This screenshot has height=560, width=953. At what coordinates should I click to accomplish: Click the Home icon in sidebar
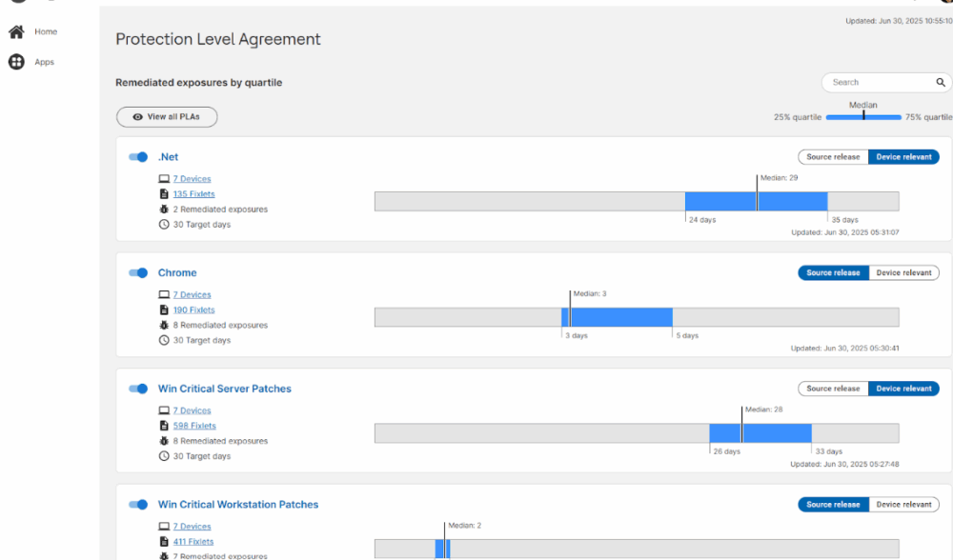(x=16, y=32)
